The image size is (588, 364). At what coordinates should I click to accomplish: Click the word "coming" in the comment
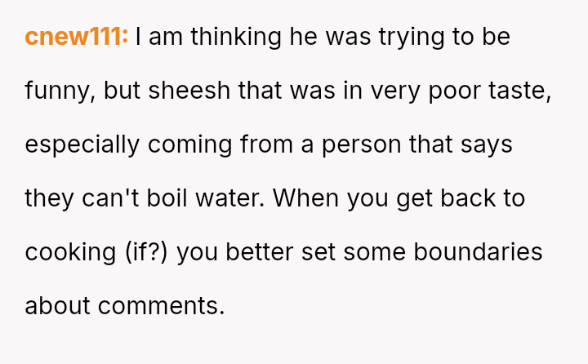click(189, 146)
